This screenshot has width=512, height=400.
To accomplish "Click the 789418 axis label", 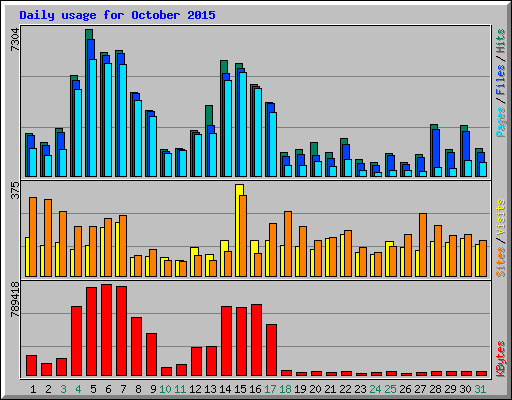I will tap(15, 299).
